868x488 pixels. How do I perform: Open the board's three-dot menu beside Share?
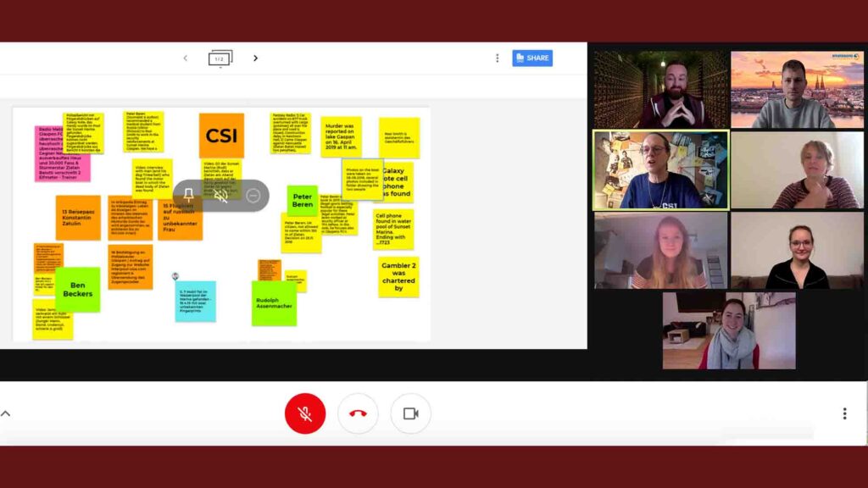(497, 58)
